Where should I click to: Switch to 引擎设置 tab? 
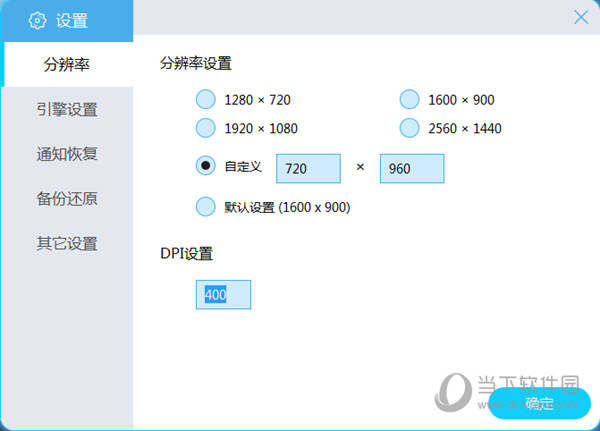coord(67,109)
